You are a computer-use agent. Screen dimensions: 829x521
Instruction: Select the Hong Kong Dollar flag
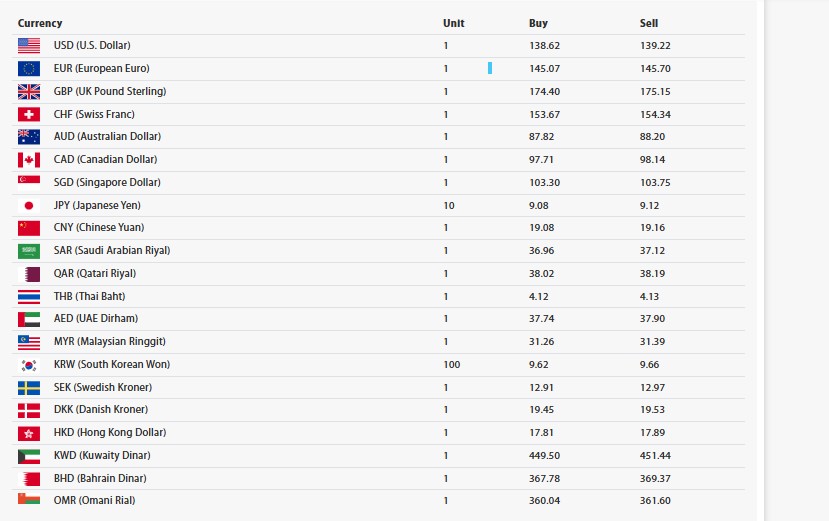click(29, 433)
